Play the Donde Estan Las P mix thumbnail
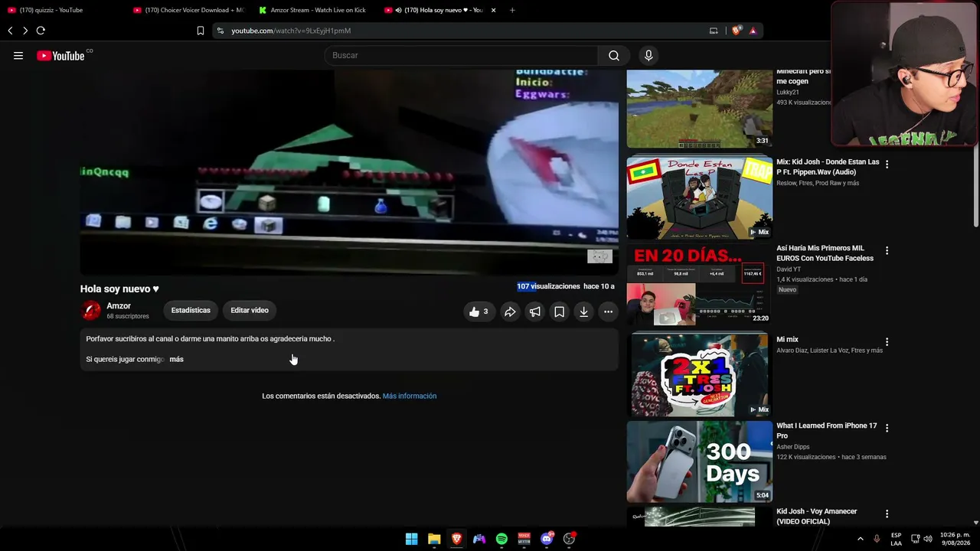 point(700,198)
